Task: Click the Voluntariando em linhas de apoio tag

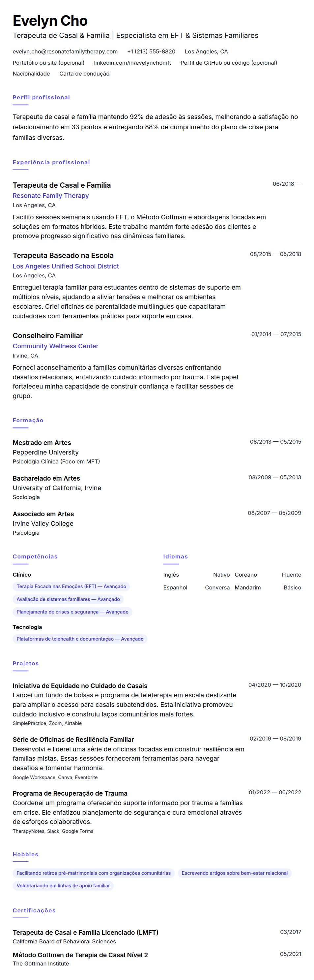Action: [63, 886]
